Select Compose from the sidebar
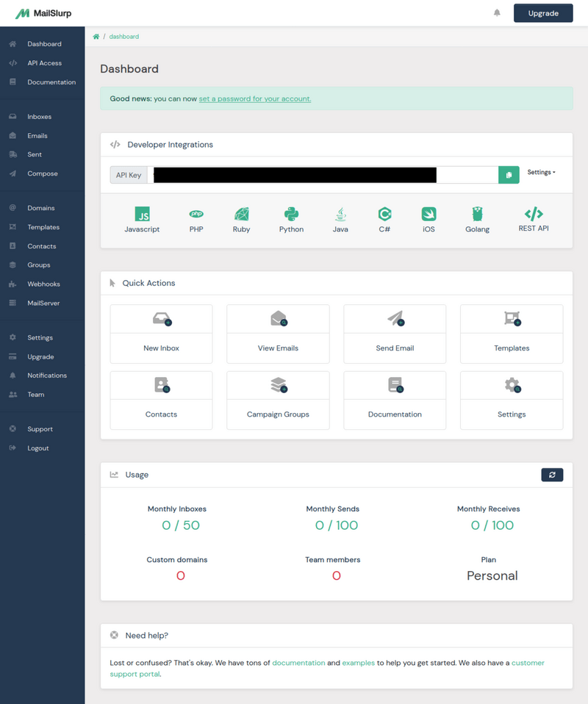The width and height of the screenshot is (588, 704). (x=42, y=173)
